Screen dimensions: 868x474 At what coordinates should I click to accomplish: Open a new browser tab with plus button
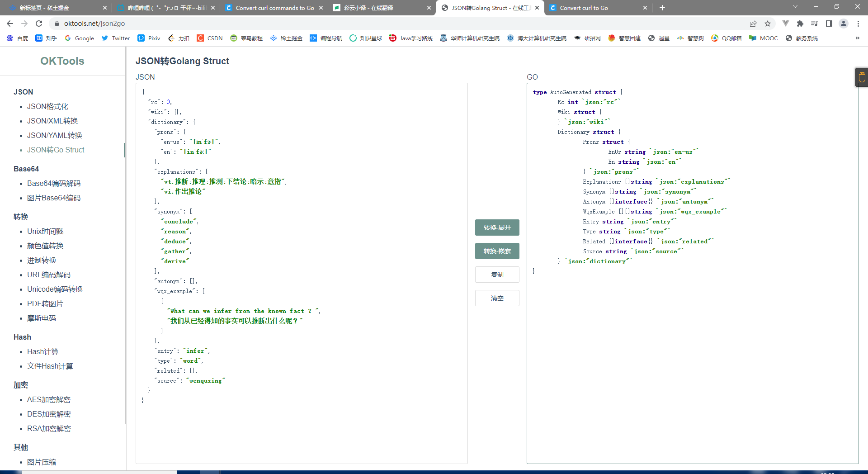662,8
